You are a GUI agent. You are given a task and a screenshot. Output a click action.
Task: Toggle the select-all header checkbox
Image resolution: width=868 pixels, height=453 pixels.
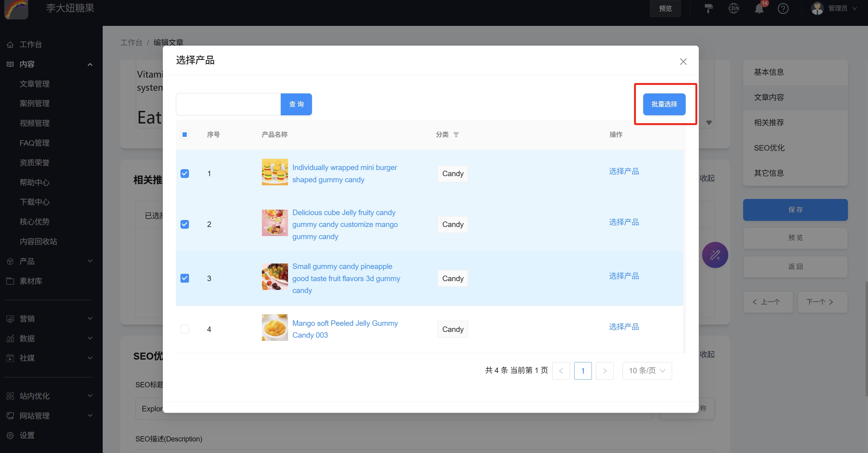click(x=185, y=134)
